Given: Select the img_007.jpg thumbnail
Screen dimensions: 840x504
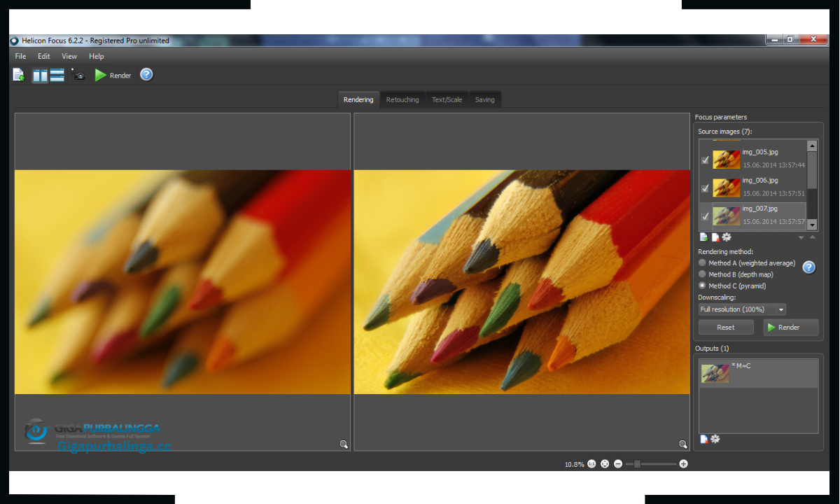Looking at the screenshot, I should point(727,216).
